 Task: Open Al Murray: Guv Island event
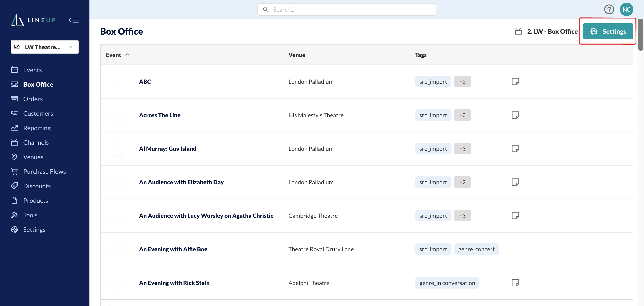click(x=167, y=148)
